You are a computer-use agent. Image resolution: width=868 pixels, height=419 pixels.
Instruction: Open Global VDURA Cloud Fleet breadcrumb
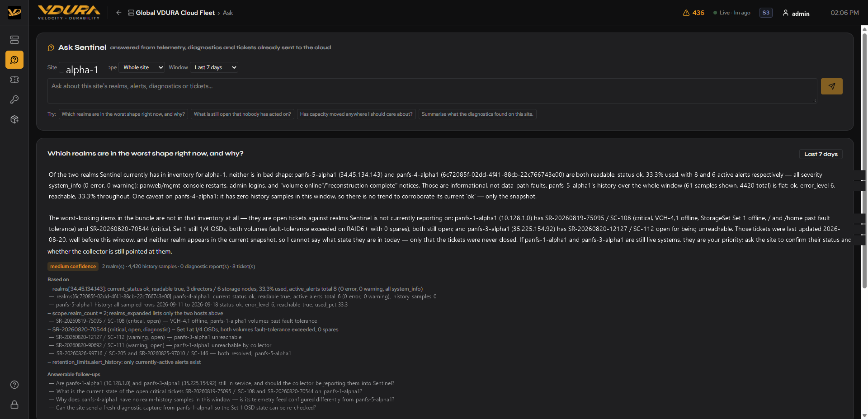pyautogui.click(x=171, y=13)
